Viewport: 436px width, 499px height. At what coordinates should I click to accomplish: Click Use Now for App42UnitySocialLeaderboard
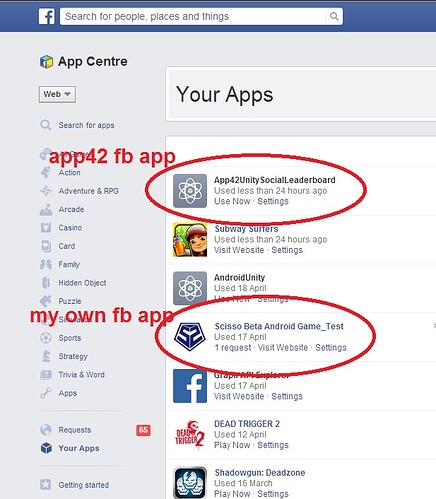click(x=232, y=201)
